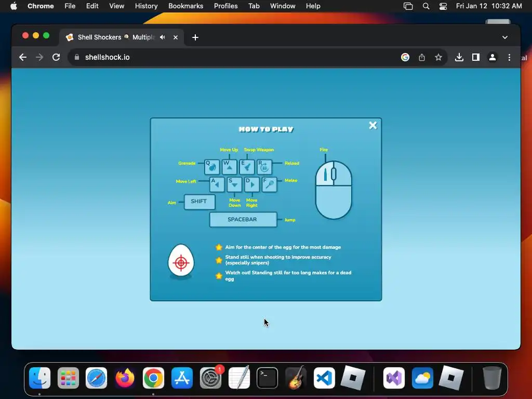Viewport: 532px width, 399px height.
Task: Click the 'Watch out!' dead egg tip
Action: (288, 275)
